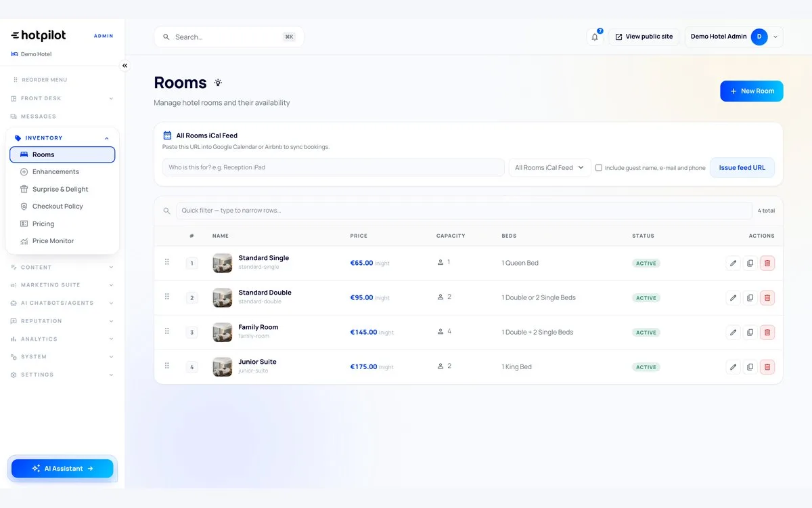812x508 pixels.
Task: Launch the AI Assistant
Action: point(62,468)
